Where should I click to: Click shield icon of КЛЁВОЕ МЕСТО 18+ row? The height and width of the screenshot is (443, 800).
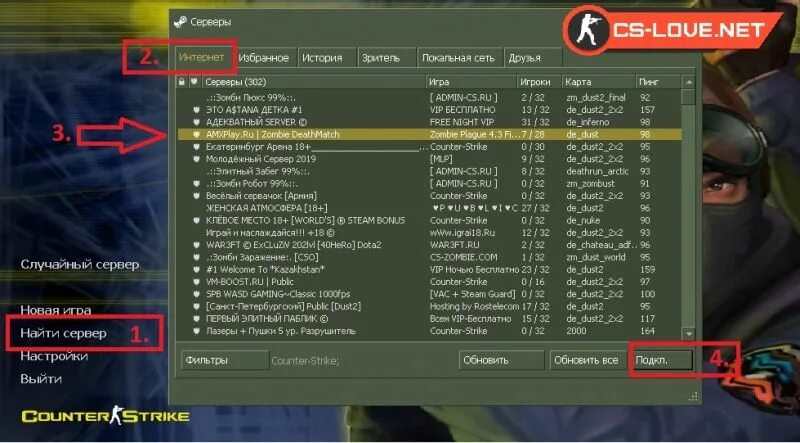[x=195, y=220]
